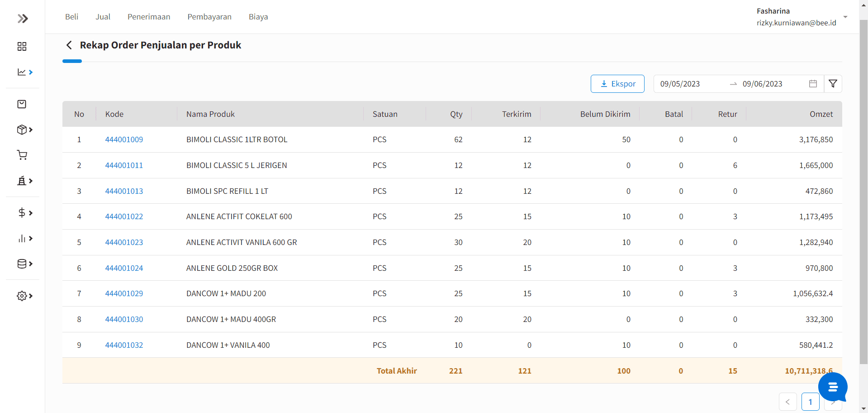Screen dimensions: 868x413
Task: Open product code 444001032 link
Action: click(x=124, y=345)
